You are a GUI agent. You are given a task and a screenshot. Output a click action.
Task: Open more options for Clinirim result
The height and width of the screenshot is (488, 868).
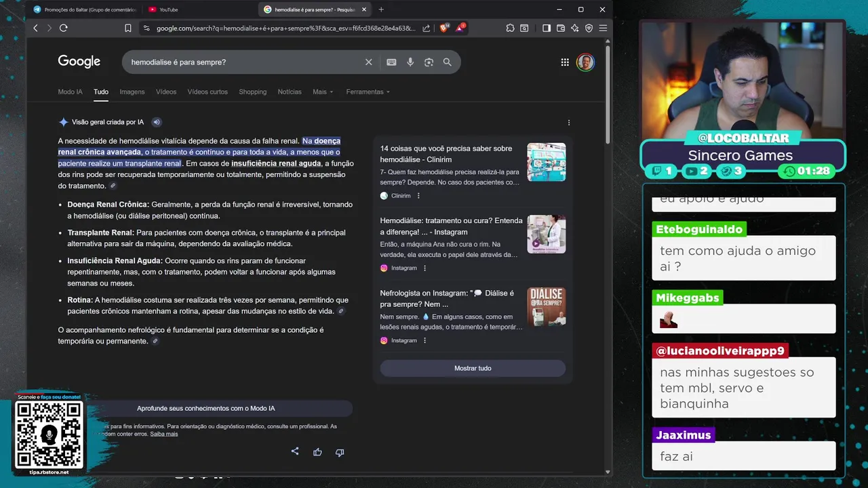pos(418,196)
